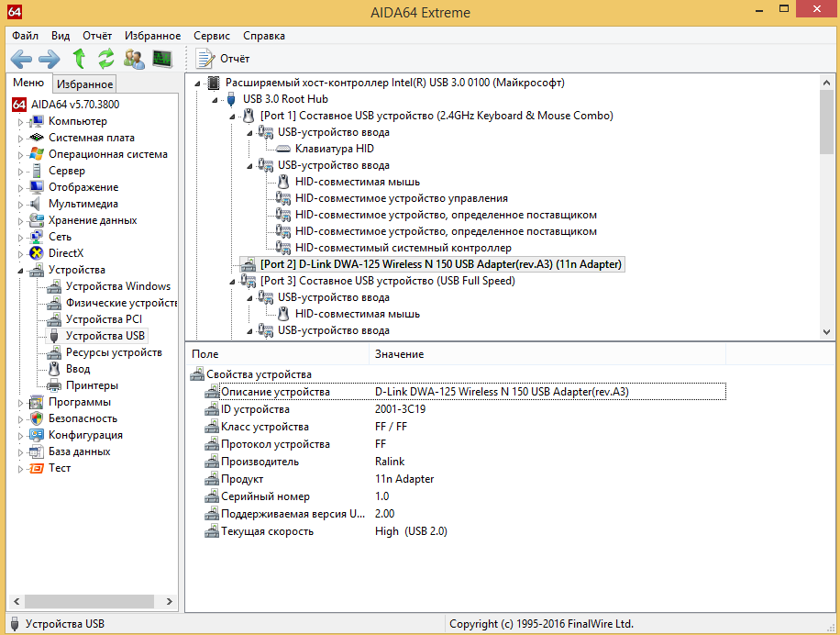
Task: Expand the Отображение tree node
Action: pyautogui.click(x=20, y=188)
